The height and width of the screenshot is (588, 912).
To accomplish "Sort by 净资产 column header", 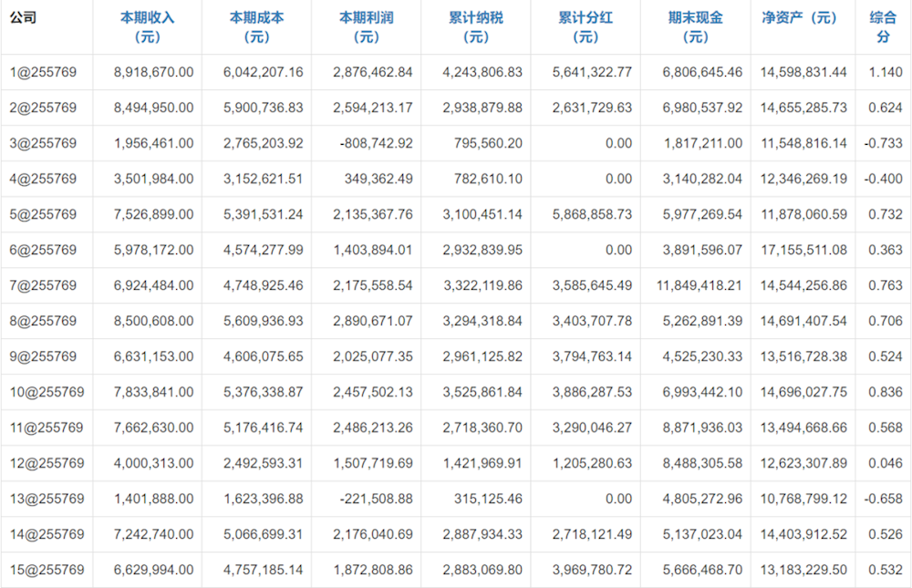I will (x=800, y=18).
